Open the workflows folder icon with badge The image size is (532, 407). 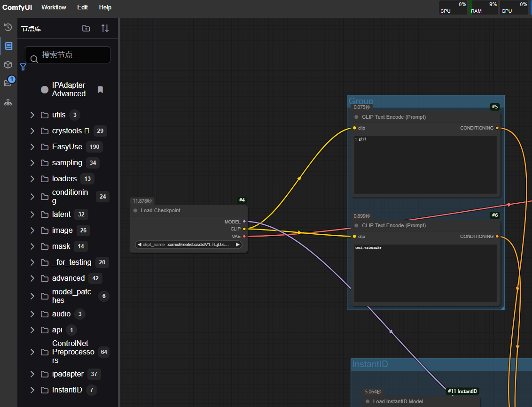[x=8, y=83]
